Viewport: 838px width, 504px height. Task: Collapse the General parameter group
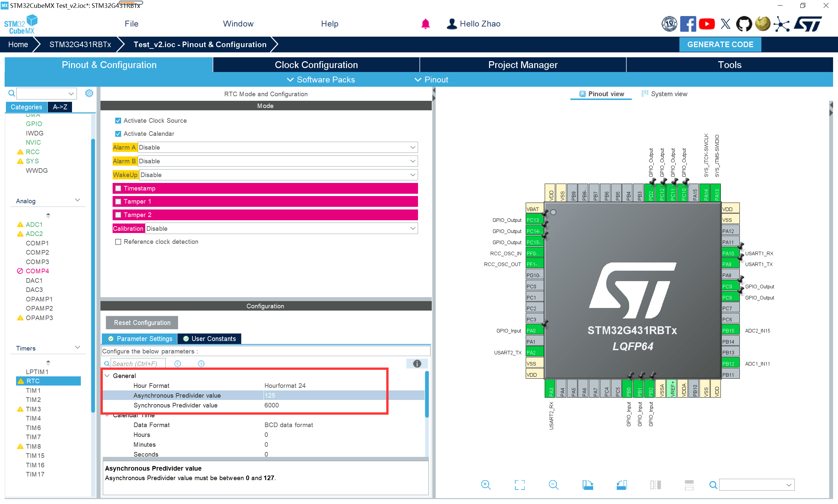tap(107, 376)
